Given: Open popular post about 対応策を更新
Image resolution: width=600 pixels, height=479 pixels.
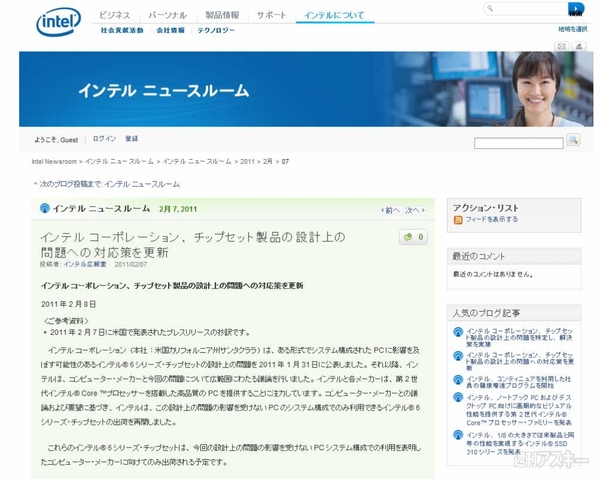Looking at the screenshot, I should 520,362.
